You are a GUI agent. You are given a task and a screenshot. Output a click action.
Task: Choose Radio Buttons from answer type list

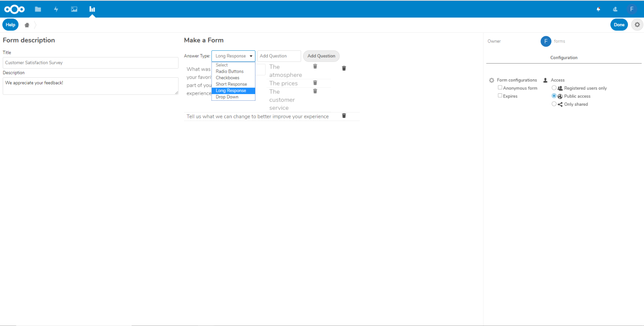(230, 71)
